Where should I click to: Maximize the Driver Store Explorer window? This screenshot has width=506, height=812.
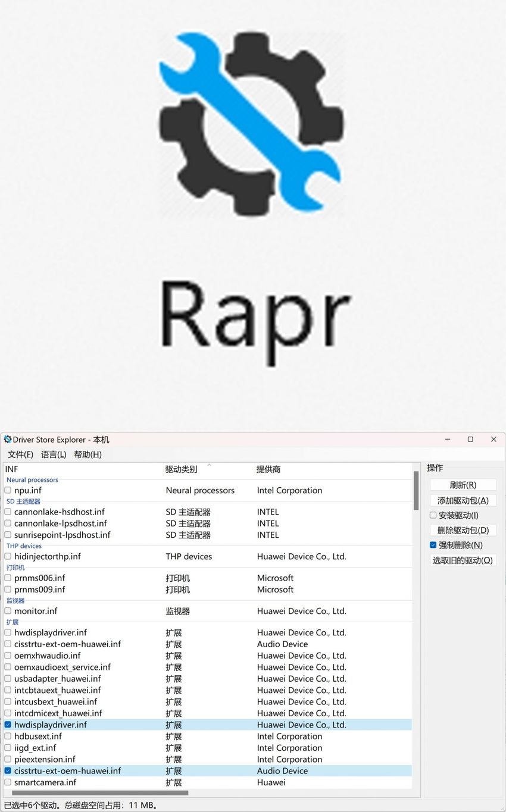[x=470, y=440]
